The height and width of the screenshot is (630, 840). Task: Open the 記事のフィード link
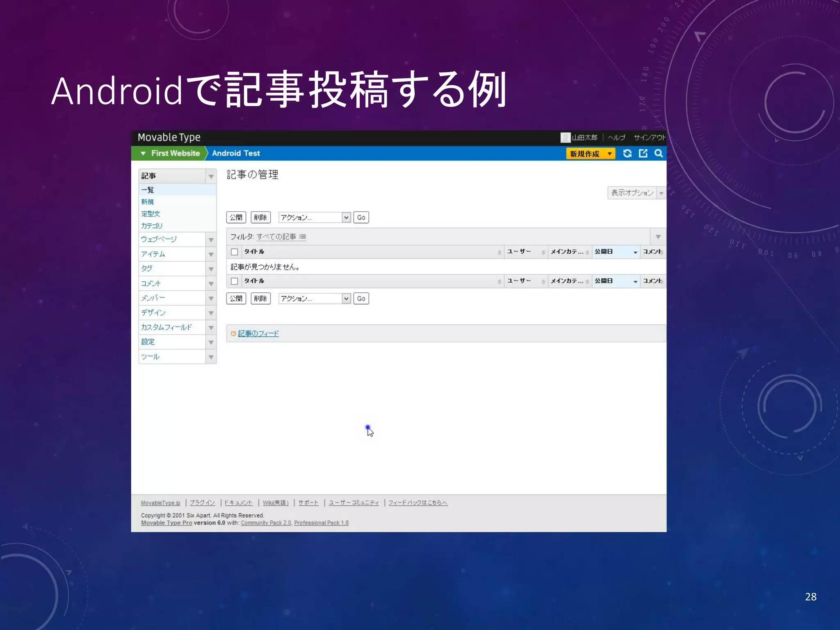(x=258, y=333)
